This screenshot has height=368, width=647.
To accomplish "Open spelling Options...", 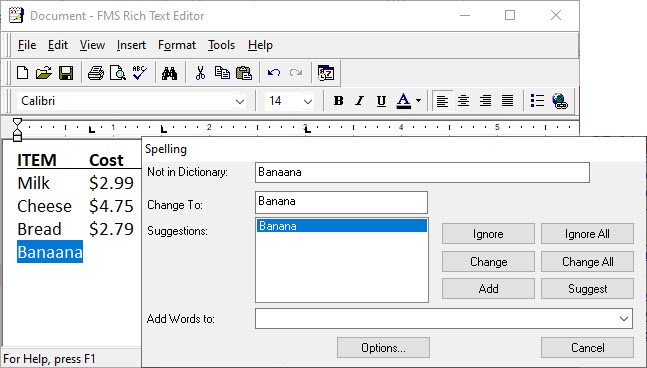I will (x=383, y=348).
